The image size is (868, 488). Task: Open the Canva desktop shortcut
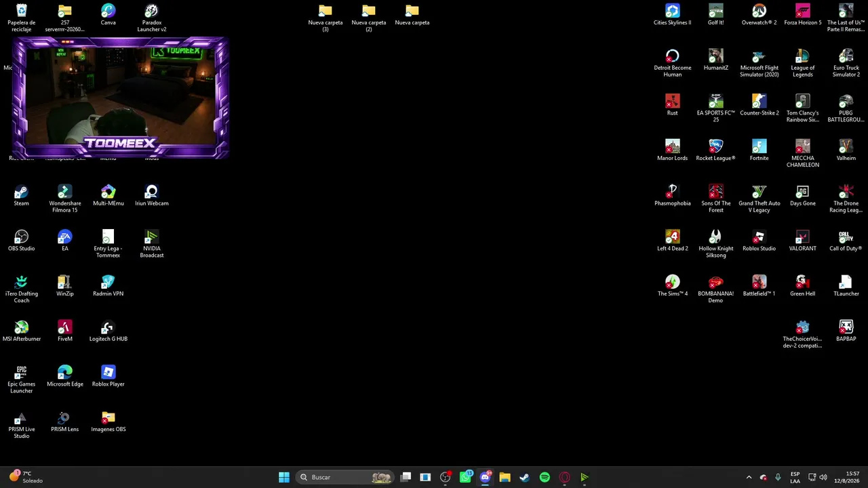pyautogui.click(x=108, y=15)
